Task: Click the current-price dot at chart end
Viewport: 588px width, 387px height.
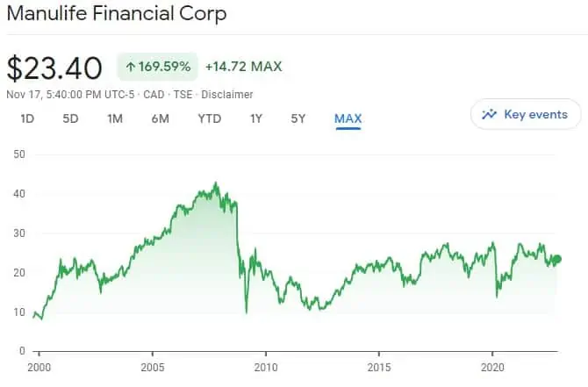Action: click(556, 259)
